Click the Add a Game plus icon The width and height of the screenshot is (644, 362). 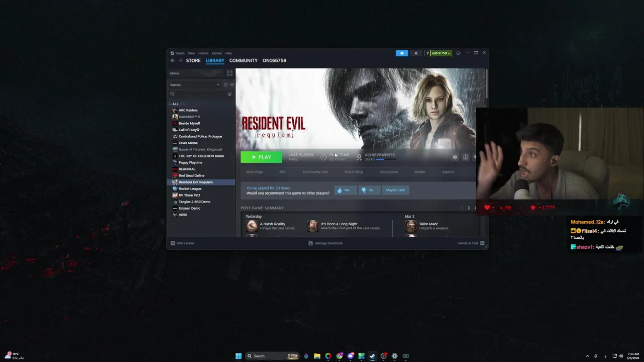173,243
